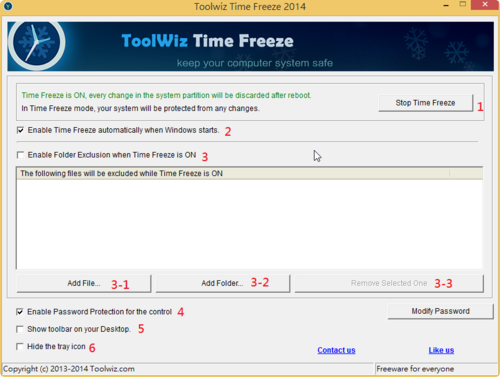Open the Contact us link
This screenshot has width=500, height=377.
point(336,350)
